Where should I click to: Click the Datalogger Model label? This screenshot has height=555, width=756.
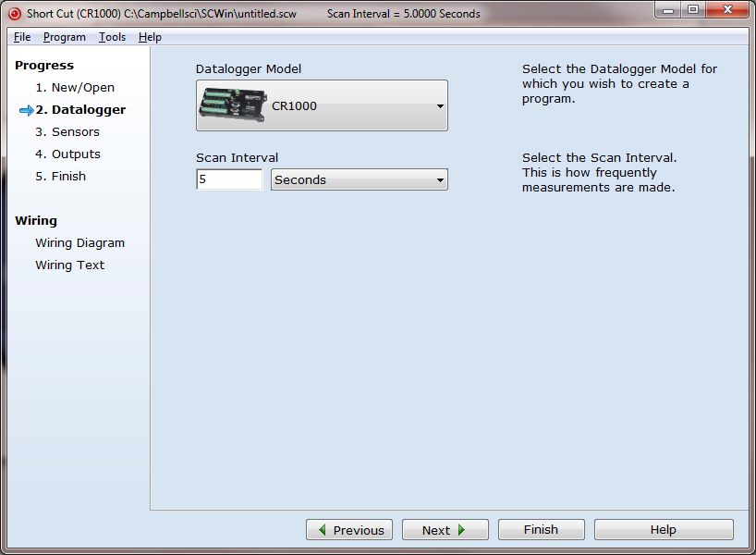pos(249,69)
